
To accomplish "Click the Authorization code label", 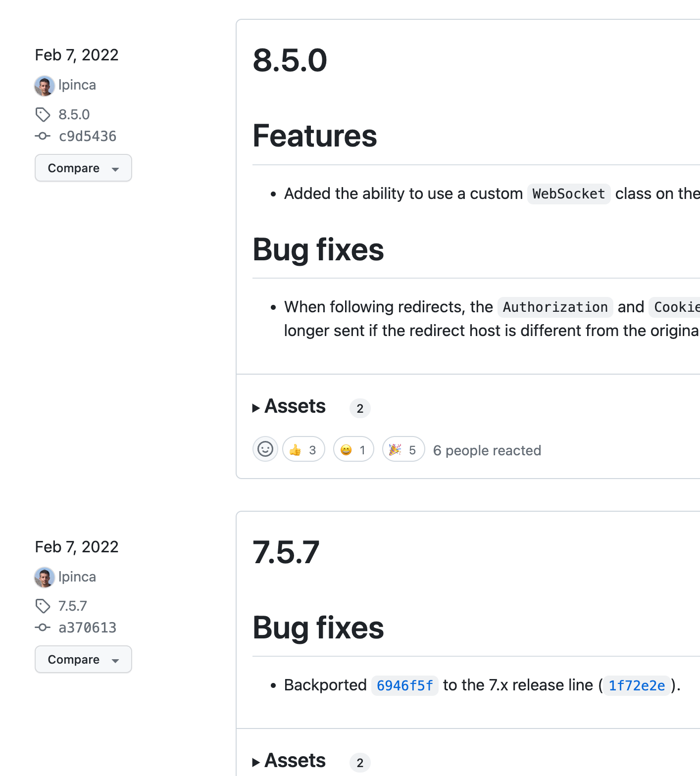I will (555, 307).
